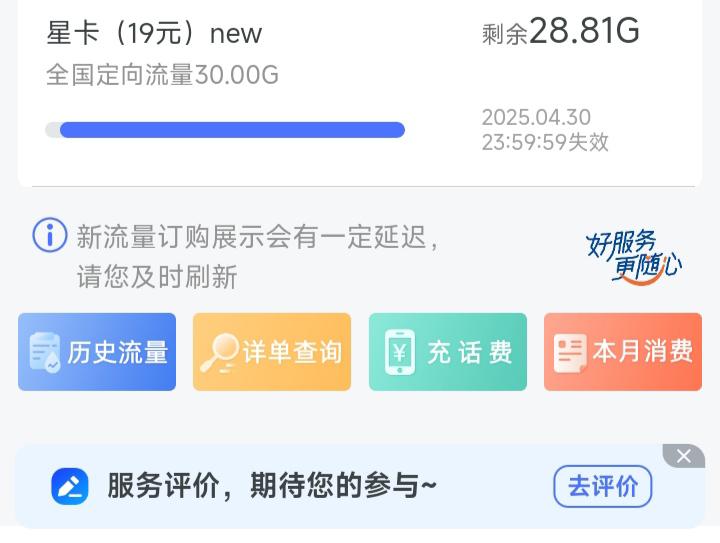Select the 星卡(19元)new plan title

click(x=154, y=33)
